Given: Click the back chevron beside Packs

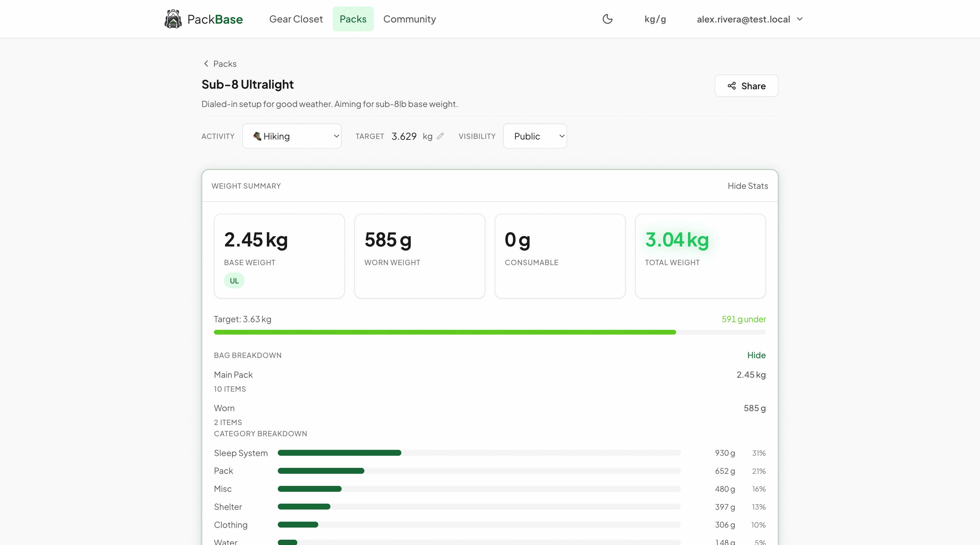Looking at the screenshot, I should [206, 64].
